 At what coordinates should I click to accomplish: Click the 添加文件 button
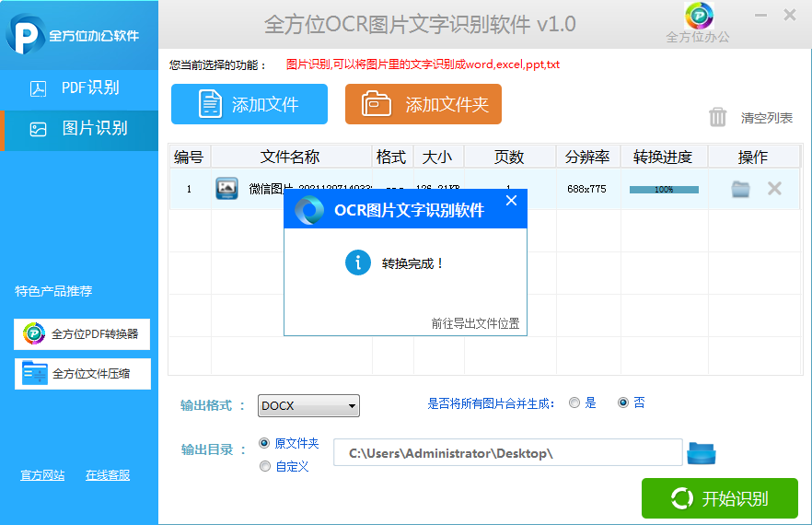point(249,104)
